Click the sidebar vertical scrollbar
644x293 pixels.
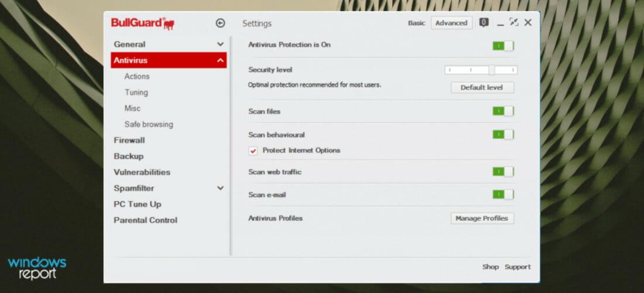click(x=231, y=146)
